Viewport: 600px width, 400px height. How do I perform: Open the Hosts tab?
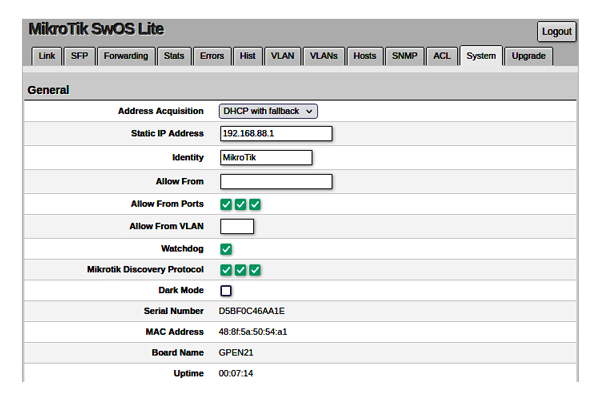tap(365, 56)
